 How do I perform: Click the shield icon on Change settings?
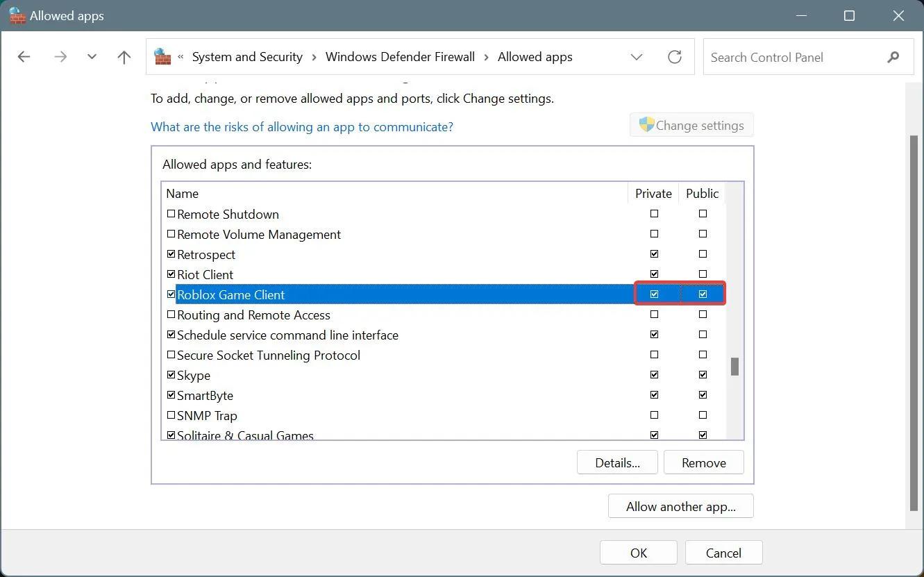point(646,125)
